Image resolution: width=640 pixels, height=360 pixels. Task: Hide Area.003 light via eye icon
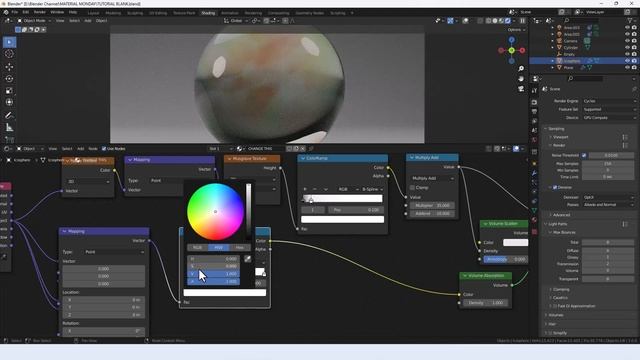[627, 28]
